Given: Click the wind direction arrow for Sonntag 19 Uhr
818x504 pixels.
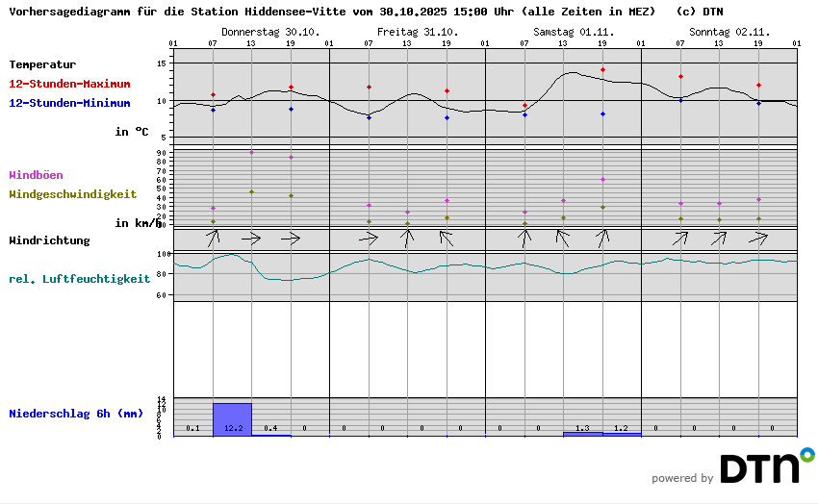Looking at the screenshot, I should tap(758, 239).
